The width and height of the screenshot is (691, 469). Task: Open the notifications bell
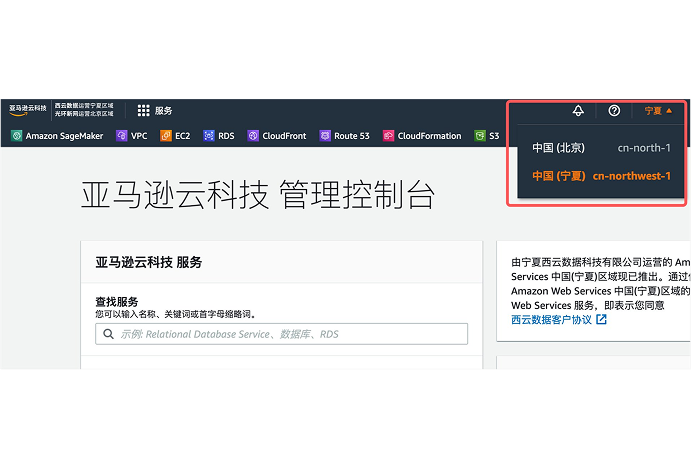(578, 111)
